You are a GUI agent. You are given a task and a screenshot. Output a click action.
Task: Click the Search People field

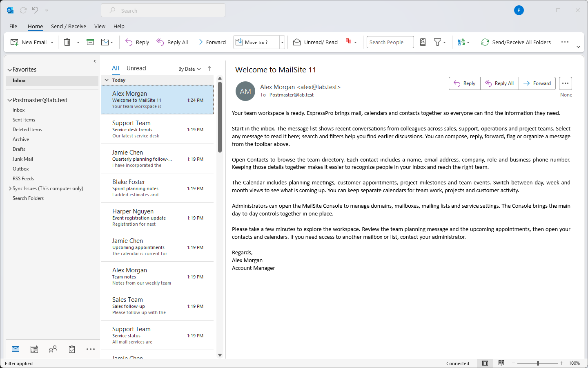tap(390, 42)
